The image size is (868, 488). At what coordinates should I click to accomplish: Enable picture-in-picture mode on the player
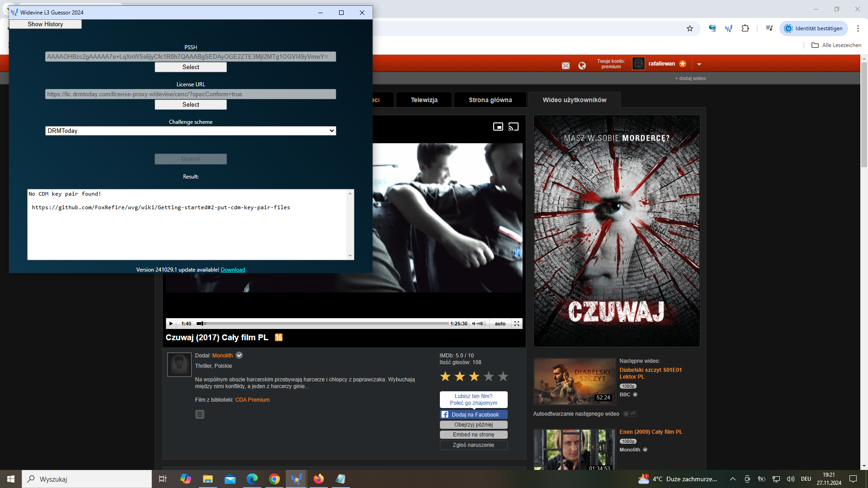click(498, 127)
